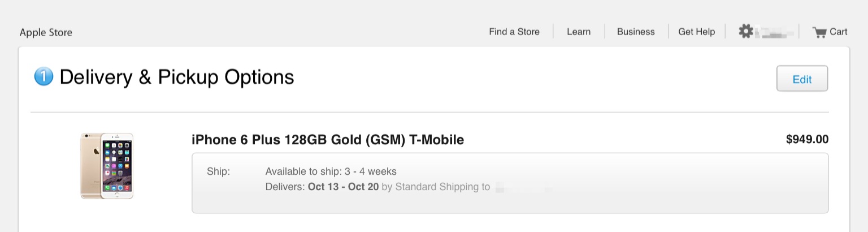Select Get Help in the top navigation
This screenshot has width=868, height=232.
point(696,32)
